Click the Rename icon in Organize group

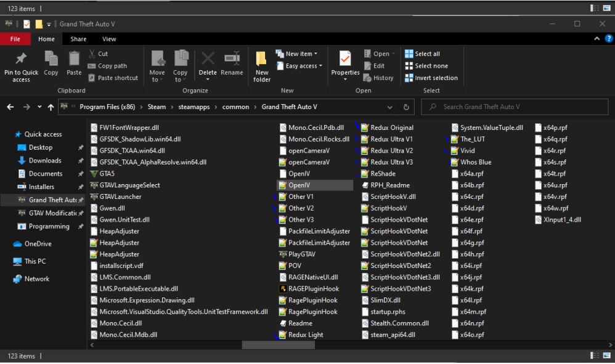[x=232, y=60]
